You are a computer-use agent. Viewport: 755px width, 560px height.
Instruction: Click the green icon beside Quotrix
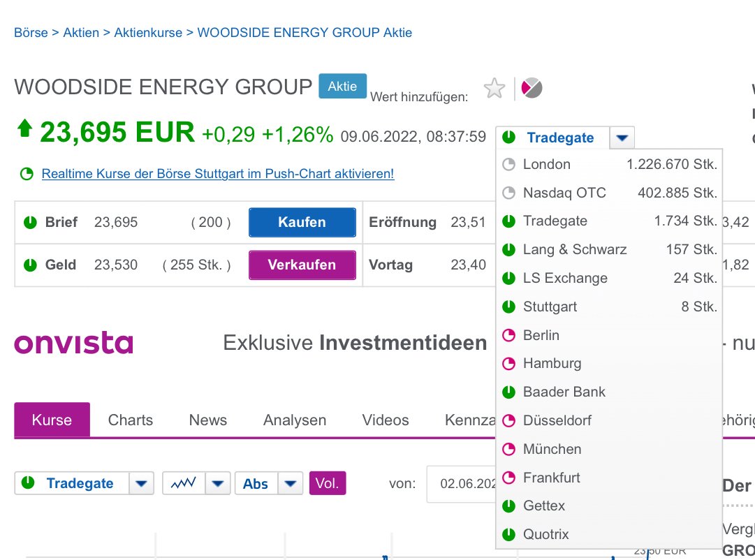[x=509, y=534]
